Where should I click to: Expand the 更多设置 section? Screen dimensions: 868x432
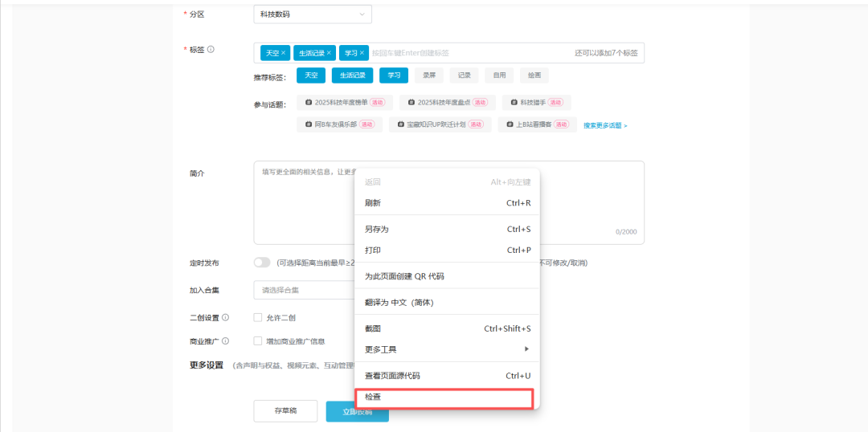(206, 365)
